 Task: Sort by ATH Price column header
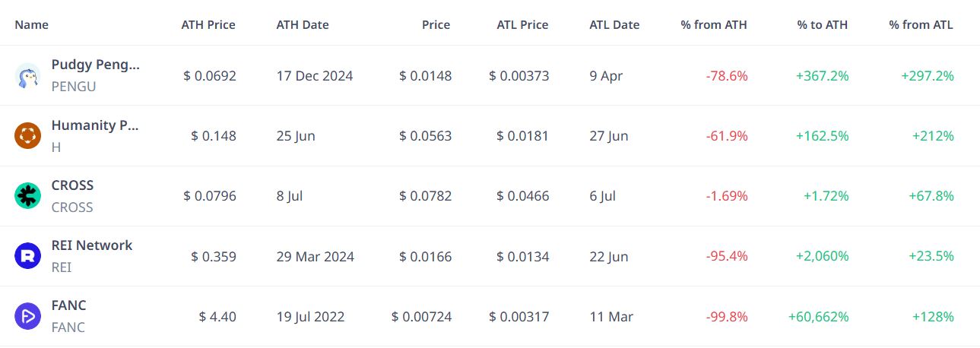(x=208, y=24)
